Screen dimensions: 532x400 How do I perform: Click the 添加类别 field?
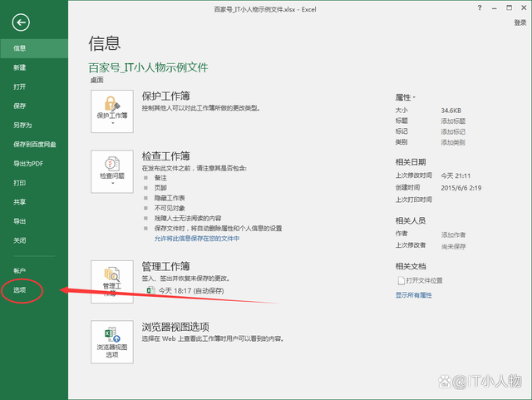click(453, 142)
